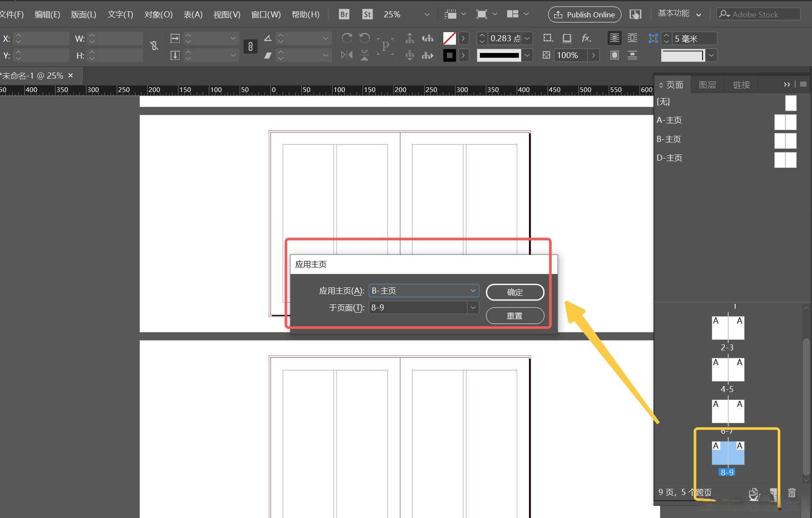Viewport: 812px width, 518px height.
Task: Open the 基本功能 workspace dropdown
Action: pos(679,13)
